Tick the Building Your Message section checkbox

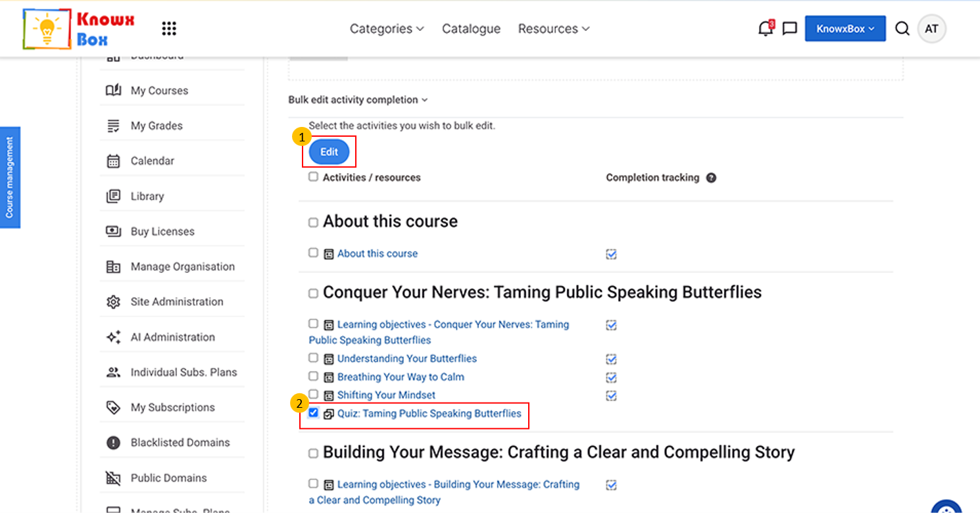click(x=313, y=453)
